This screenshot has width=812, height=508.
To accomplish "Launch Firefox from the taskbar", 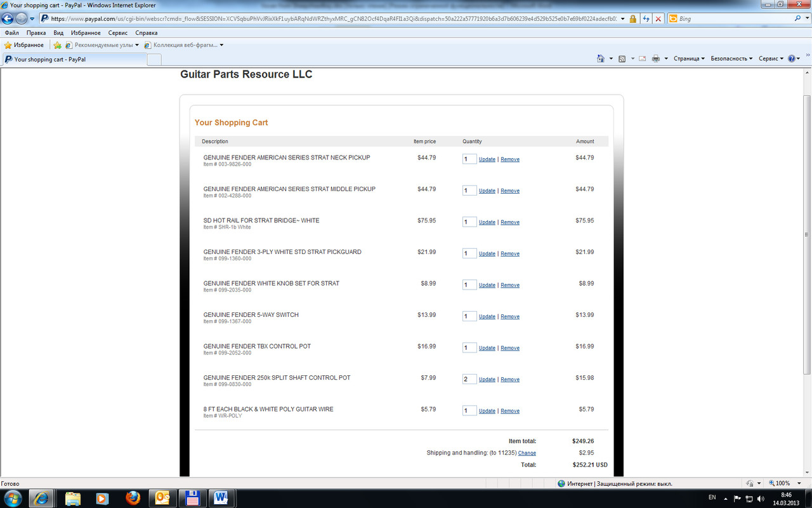I will click(131, 498).
